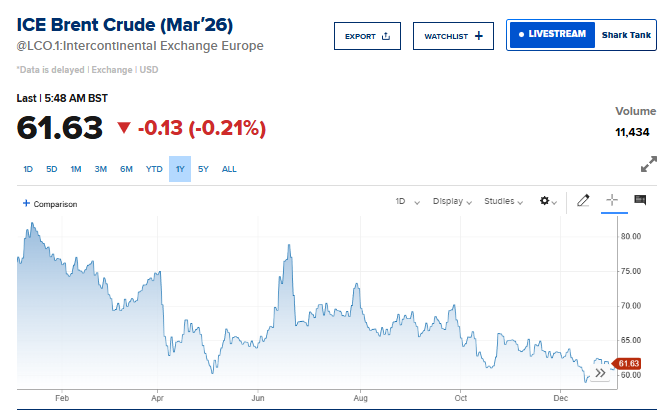Toggle the crosshair tool
Image resolution: width=667 pixels, height=410 pixels.
(612, 201)
